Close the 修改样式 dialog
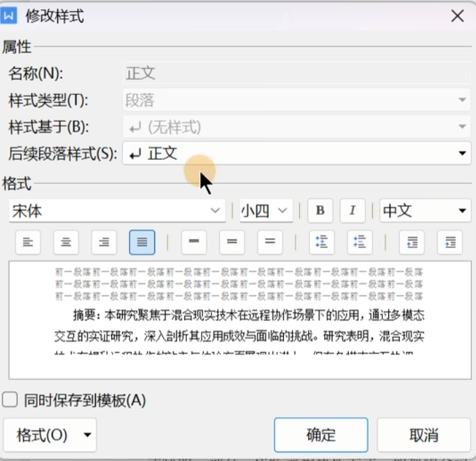The height and width of the screenshot is (461, 476). tap(457, 16)
